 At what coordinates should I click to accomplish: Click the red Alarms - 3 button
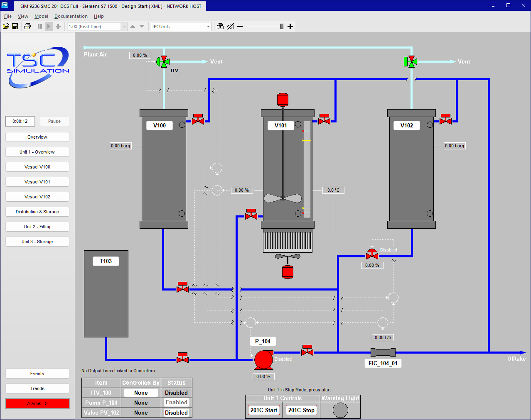click(x=37, y=403)
